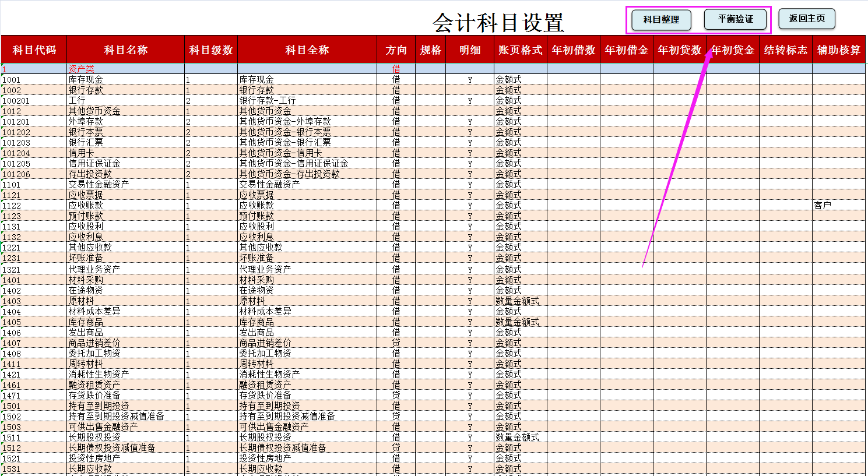Select the 年初借金 column header
868x476 pixels.
627,50
